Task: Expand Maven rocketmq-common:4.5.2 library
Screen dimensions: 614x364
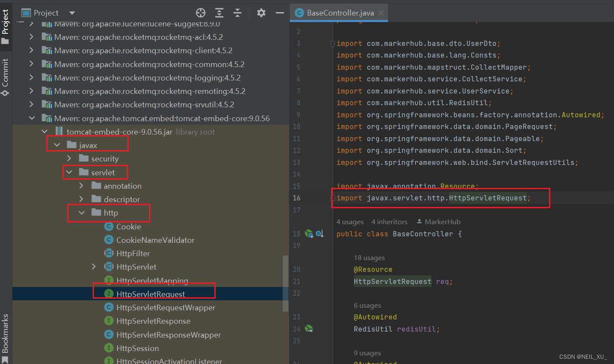Action: [x=31, y=64]
